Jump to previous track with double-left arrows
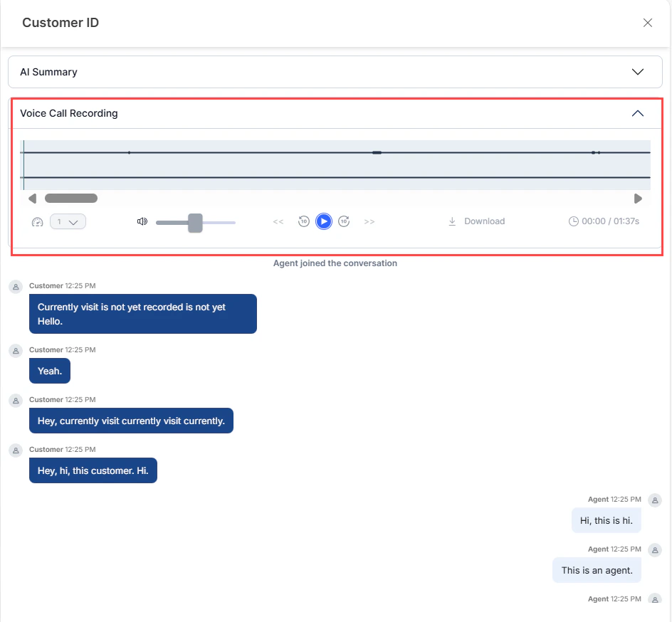 coord(278,221)
